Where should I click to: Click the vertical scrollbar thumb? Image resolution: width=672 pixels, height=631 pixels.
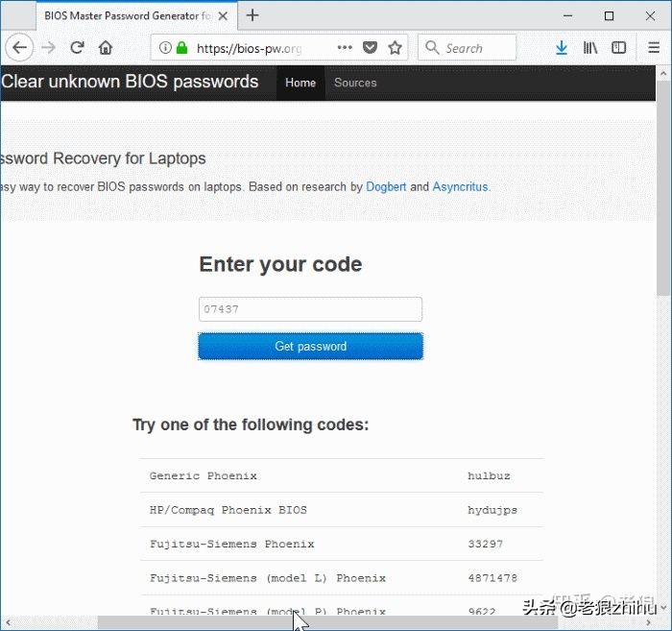[663, 187]
